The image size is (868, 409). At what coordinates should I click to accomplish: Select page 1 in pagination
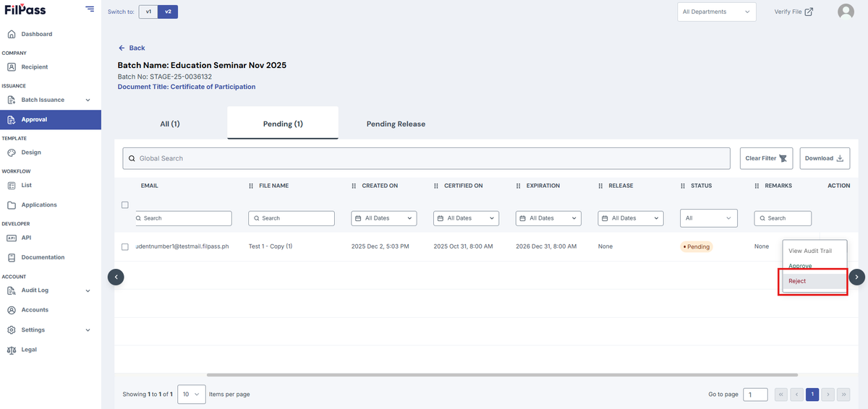click(812, 395)
